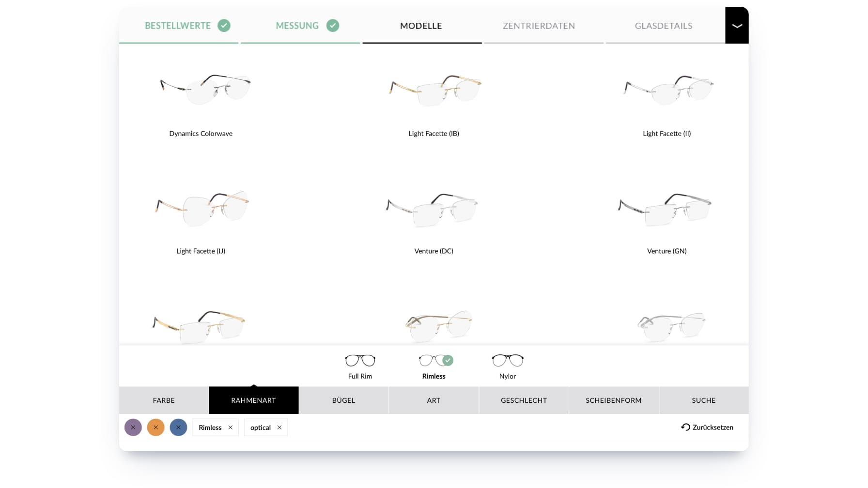Image resolution: width=868 pixels, height=488 pixels.
Task: Choose the Nylor frame type icon
Action: pos(507,361)
